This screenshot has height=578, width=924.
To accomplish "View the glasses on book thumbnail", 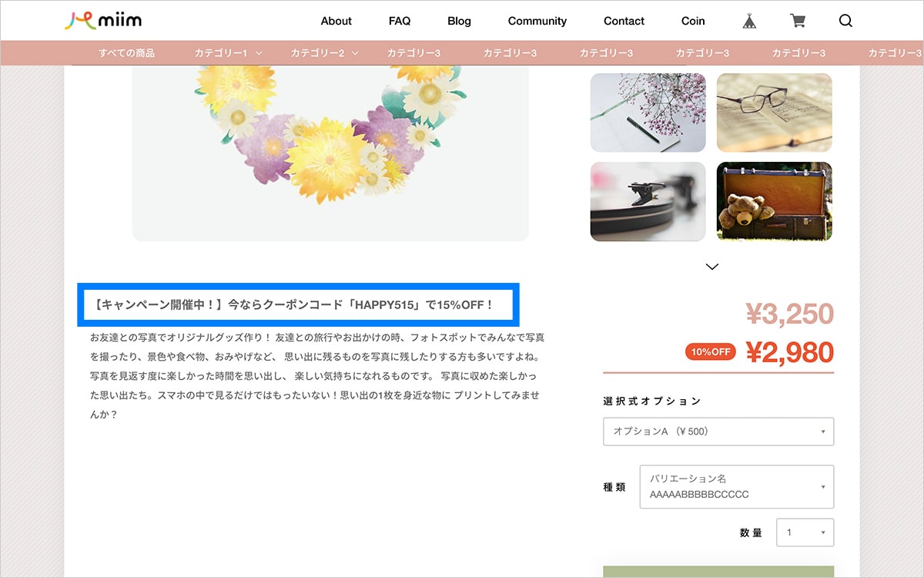I will [x=775, y=113].
